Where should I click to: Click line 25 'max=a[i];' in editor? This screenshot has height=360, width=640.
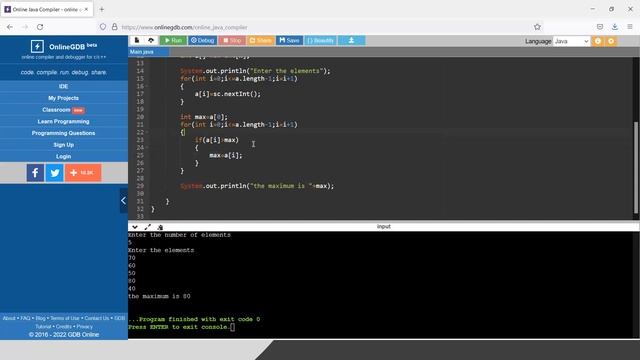226,155
